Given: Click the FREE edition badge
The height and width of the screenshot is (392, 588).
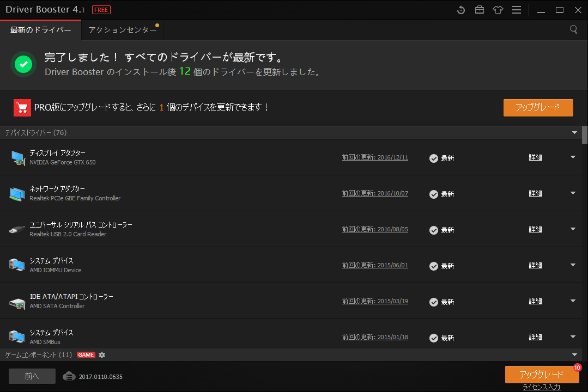Looking at the screenshot, I should pyautogui.click(x=101, y=10).
